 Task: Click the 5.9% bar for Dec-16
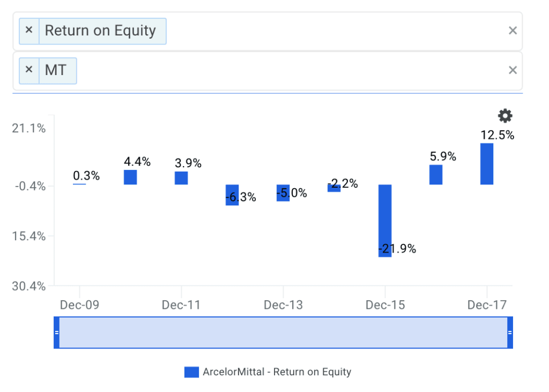(x=436, y=174)
